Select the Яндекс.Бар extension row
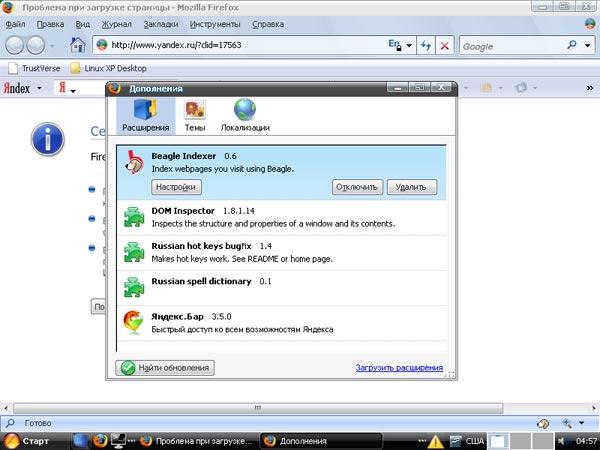Screen dimensions: 600x450 pos(282,323)
